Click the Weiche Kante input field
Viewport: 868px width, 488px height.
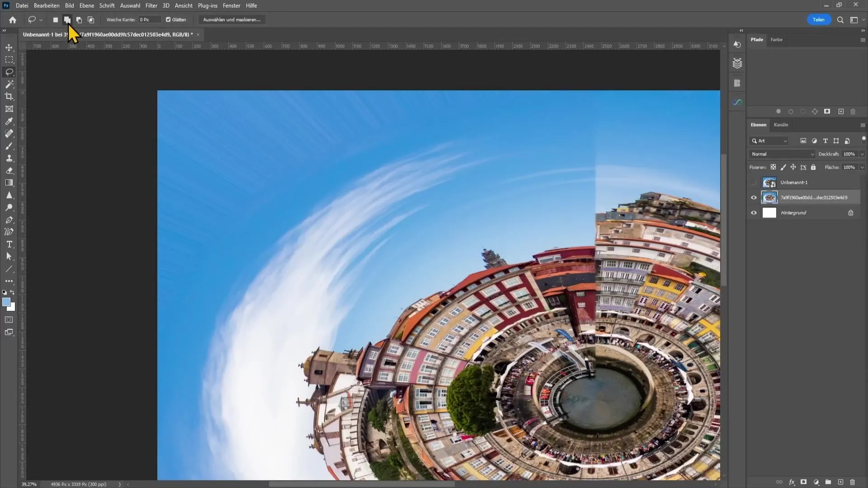[x=149, y=20]
